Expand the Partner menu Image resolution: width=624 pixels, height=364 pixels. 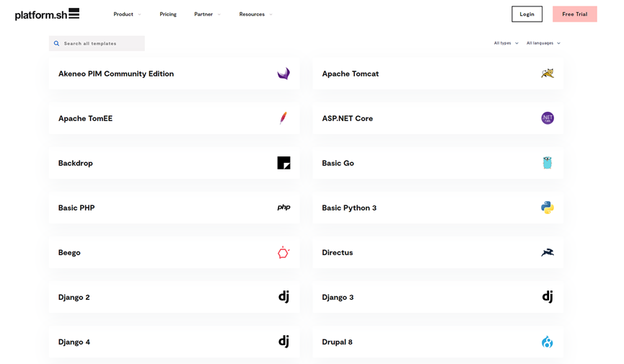tap(207, 14)
